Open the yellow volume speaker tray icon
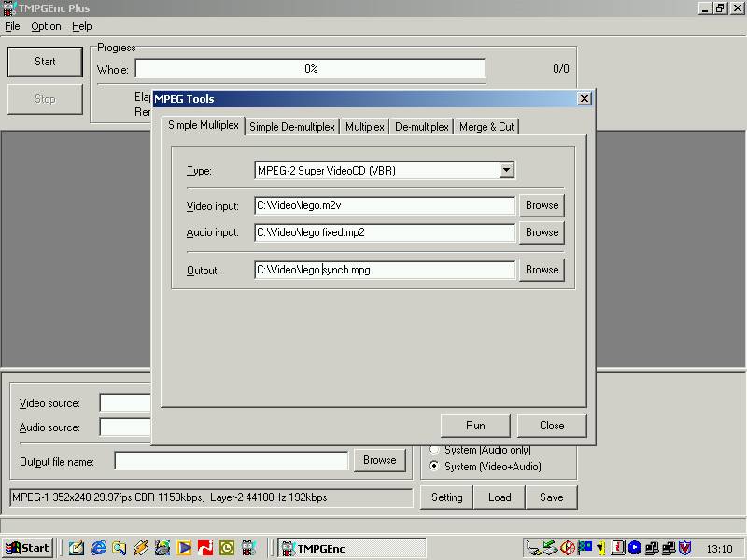 [601, 549]
